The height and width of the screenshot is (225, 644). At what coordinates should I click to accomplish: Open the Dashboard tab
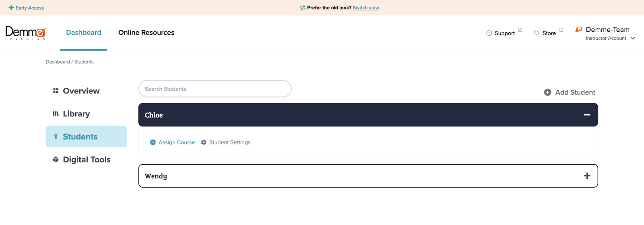[x=84, y=33]
